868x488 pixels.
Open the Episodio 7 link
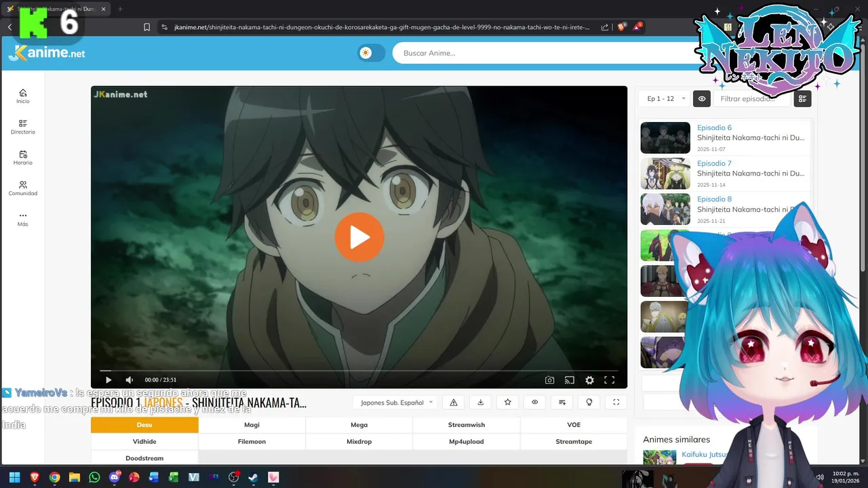click(x=714, y=163)
